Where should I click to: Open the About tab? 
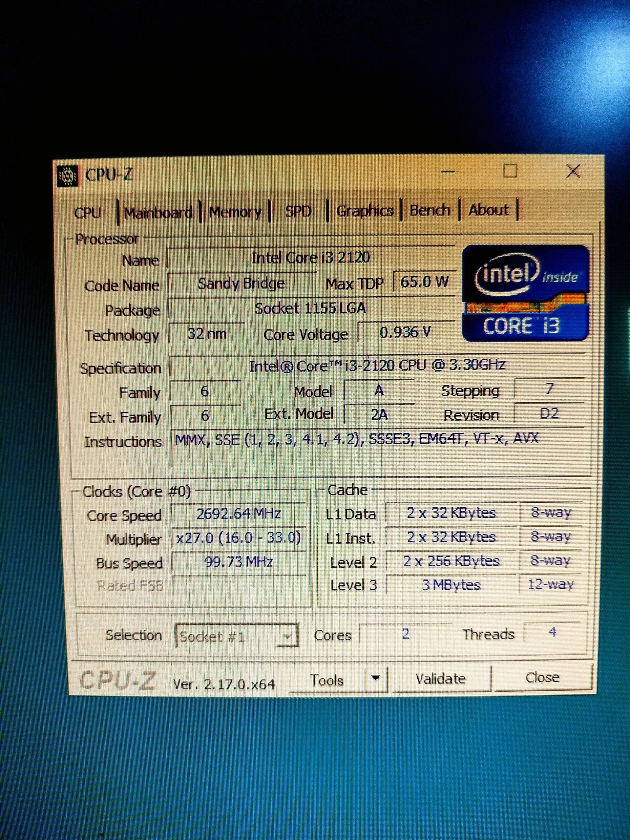tap(488, 210)
